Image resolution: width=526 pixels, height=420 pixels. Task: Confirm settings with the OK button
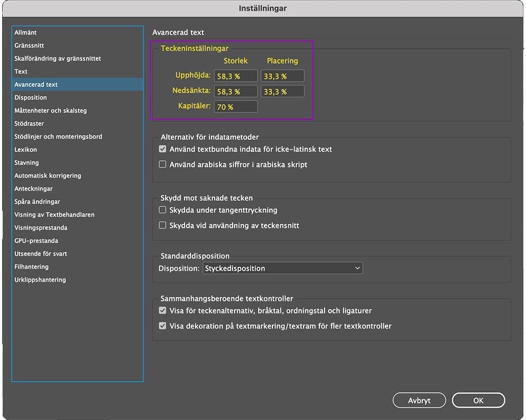[478, 400]
